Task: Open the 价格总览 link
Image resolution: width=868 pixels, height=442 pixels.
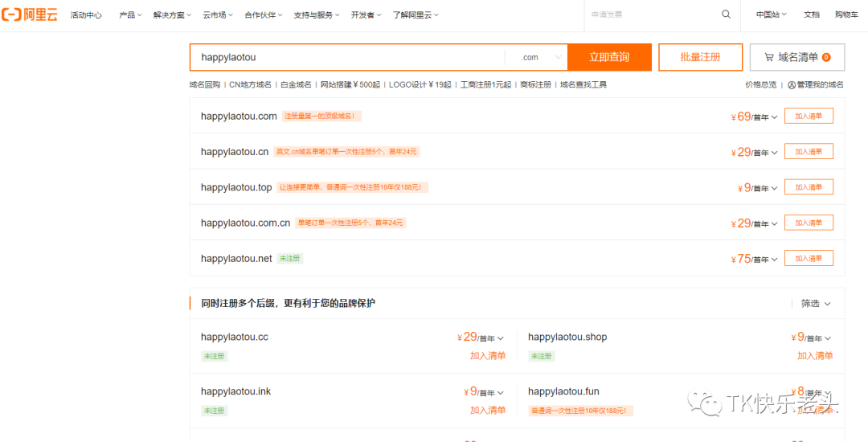Action: (x=761, y=84)
